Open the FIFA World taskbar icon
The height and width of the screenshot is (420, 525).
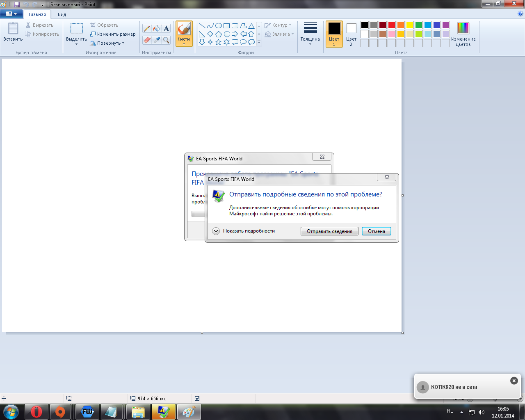[87, 411]
